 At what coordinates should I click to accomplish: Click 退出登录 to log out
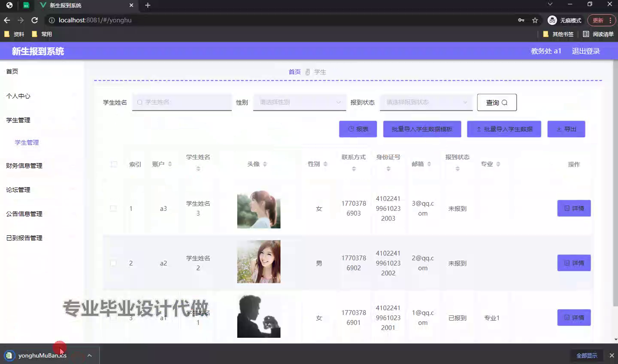pyautogui.click(x=586, y=51)
